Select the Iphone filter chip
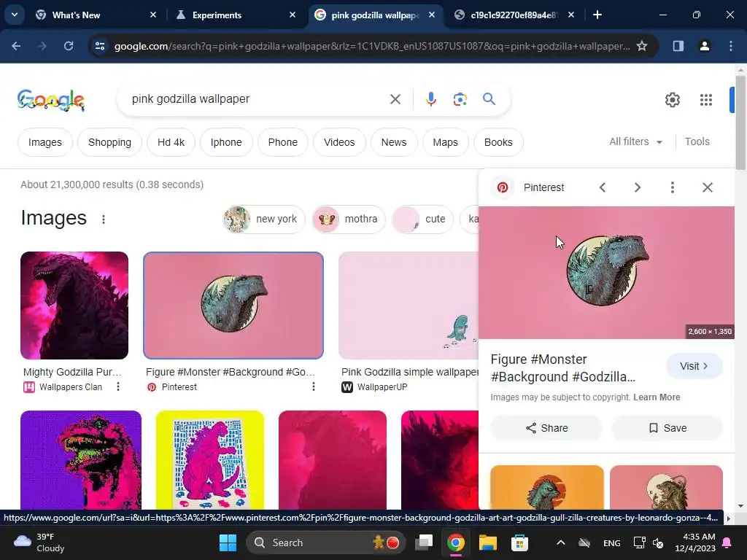The image size is (747, 560). coord(226,142)
